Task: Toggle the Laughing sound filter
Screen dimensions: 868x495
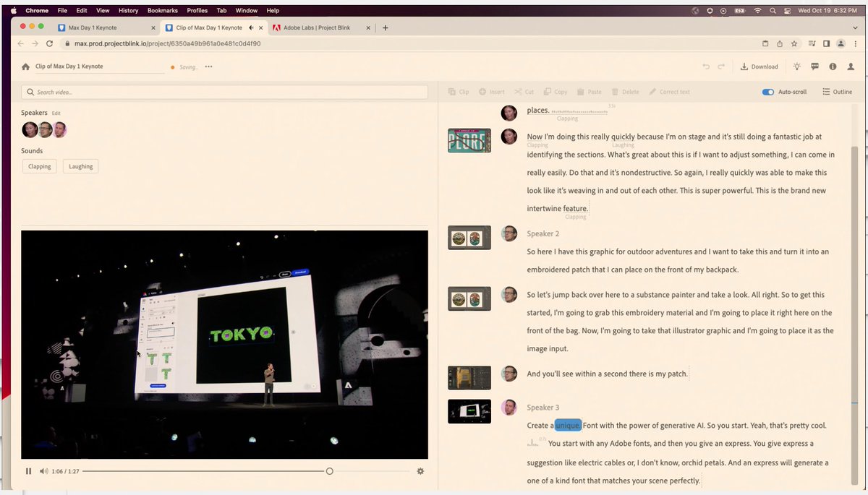Action: 81,166
